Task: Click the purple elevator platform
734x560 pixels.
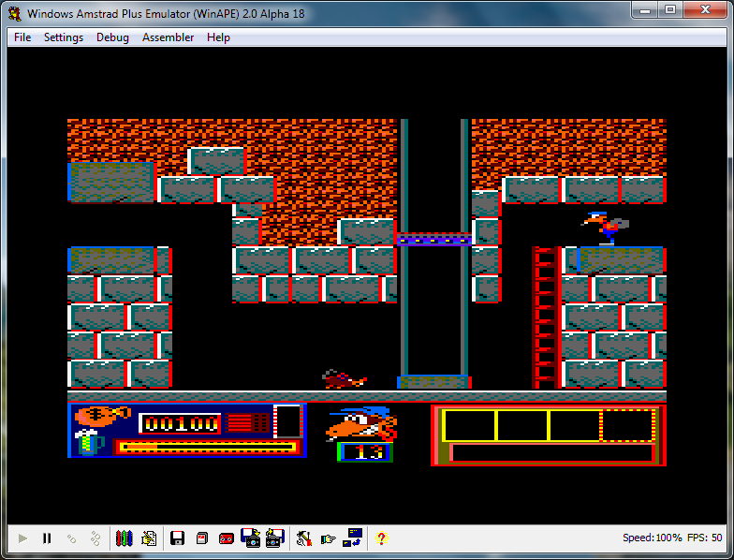Action: 434,239
